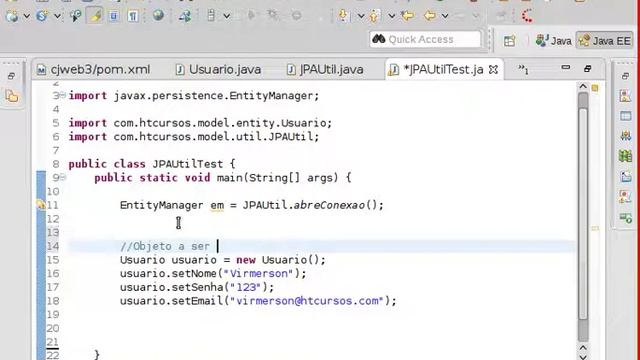Open the blue document view icon in right sidebar
The width and height of the screenshot is (640, 360).
click(625, 176)
